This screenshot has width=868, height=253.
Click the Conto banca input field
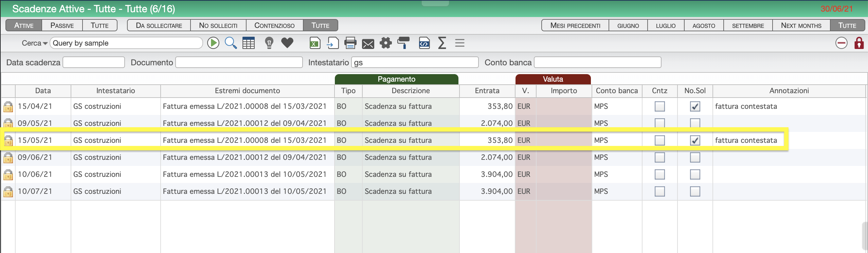tap(597, 63)
